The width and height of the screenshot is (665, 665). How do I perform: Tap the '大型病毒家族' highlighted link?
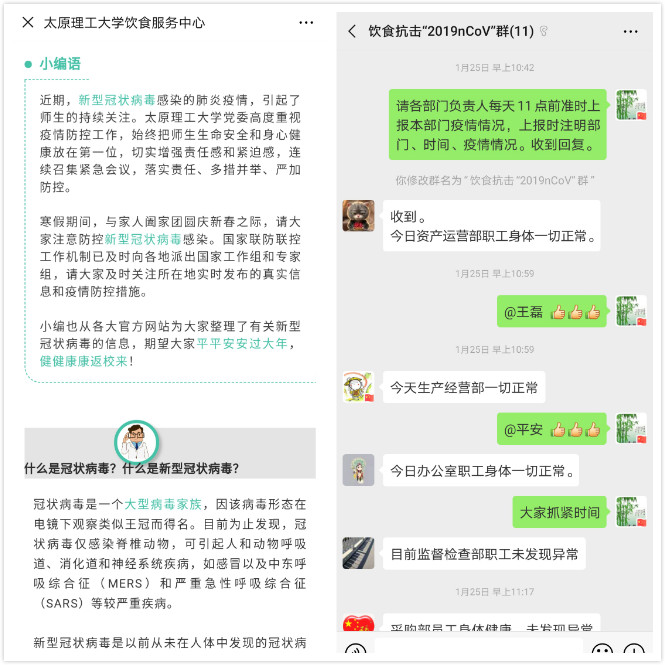(x=162, y=504)
